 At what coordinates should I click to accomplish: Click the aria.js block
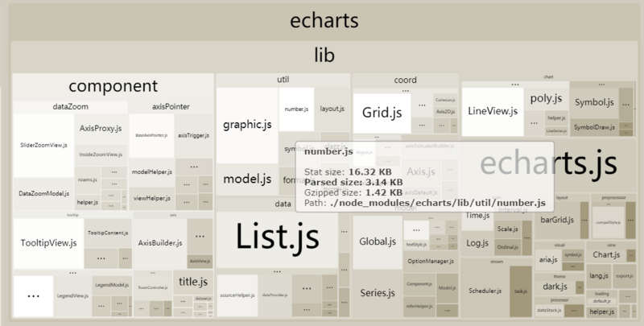548,260
